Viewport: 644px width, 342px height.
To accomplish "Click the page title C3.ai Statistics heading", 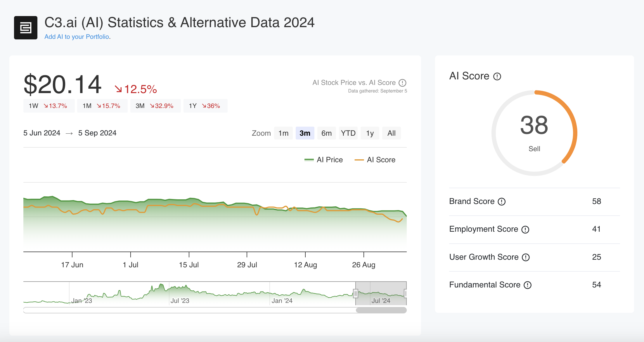I will click(x=179, y=23).
